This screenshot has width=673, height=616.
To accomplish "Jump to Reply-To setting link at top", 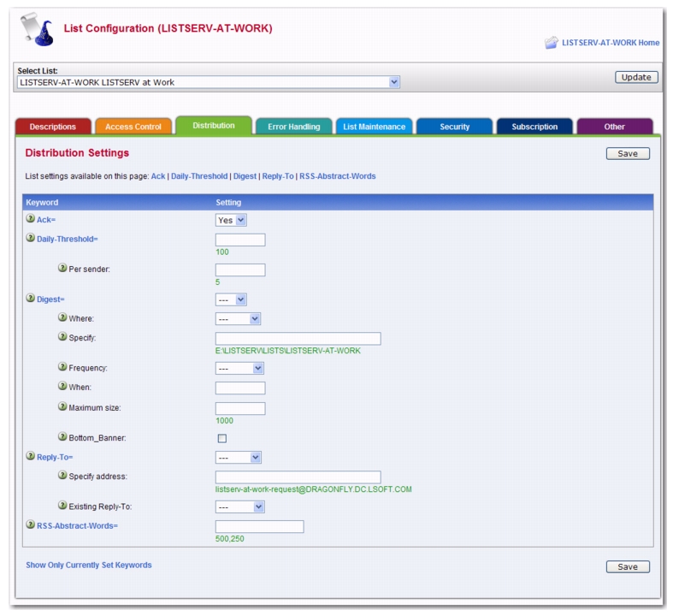I will 278,176.
